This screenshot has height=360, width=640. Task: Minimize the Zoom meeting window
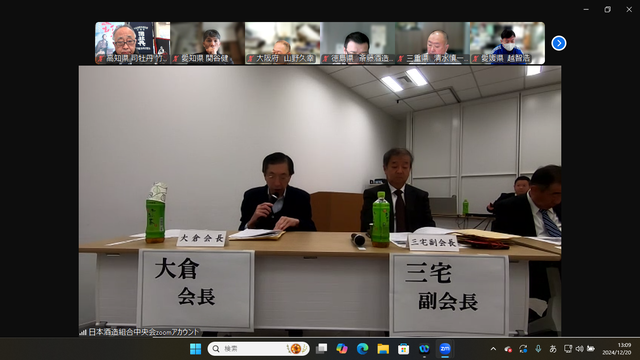[586, 9]
